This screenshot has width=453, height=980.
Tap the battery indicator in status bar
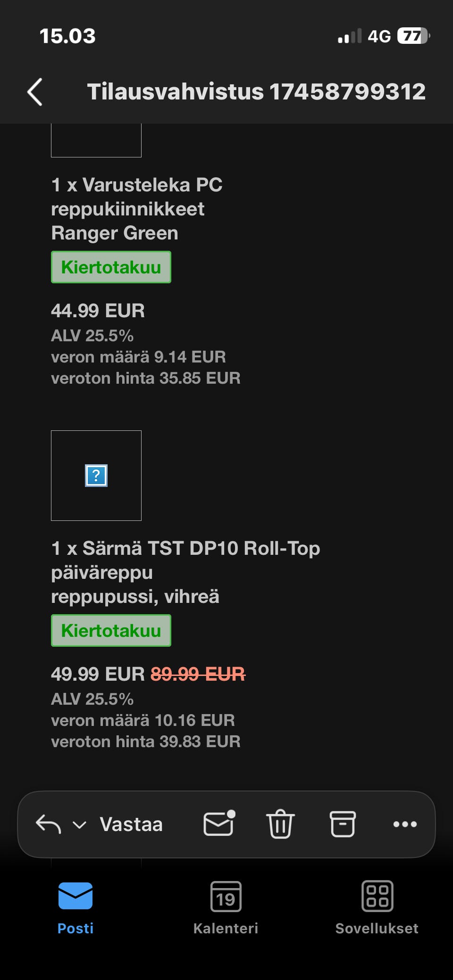click(x=413, y=36)
